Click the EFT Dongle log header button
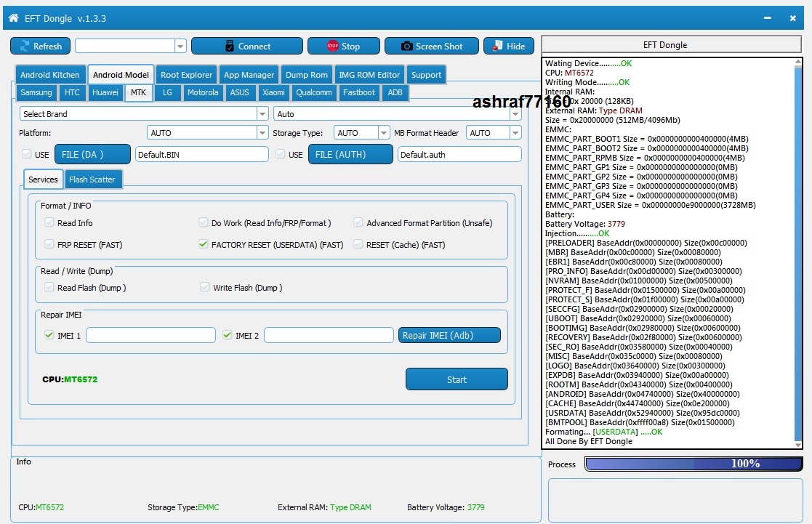812x524 pixels. click(x=671, y=44)
